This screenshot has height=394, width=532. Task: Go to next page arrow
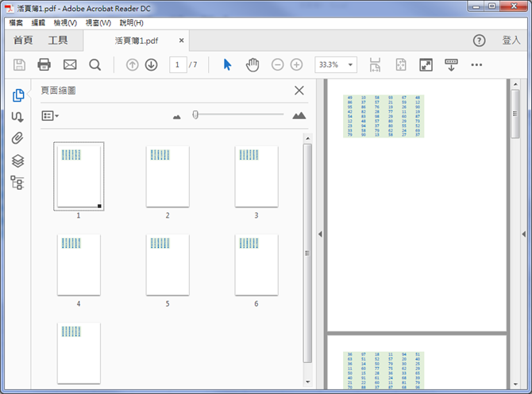tap(152, 64)
